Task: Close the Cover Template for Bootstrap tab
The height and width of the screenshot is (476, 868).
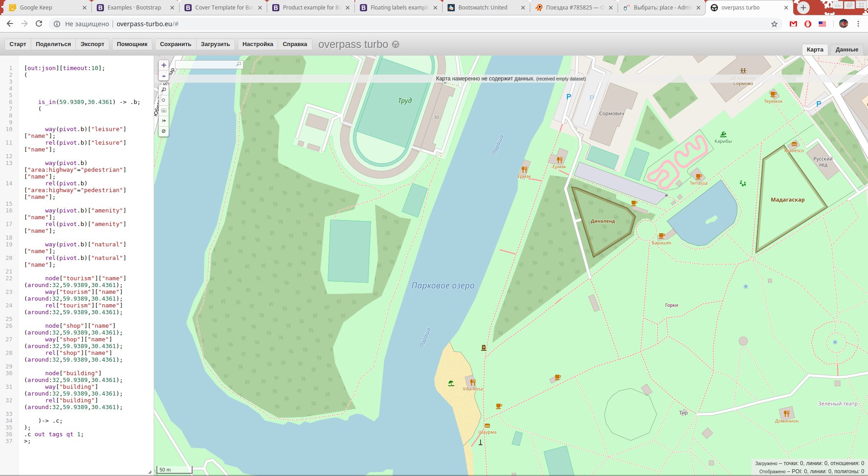Action: coord(260,8)
